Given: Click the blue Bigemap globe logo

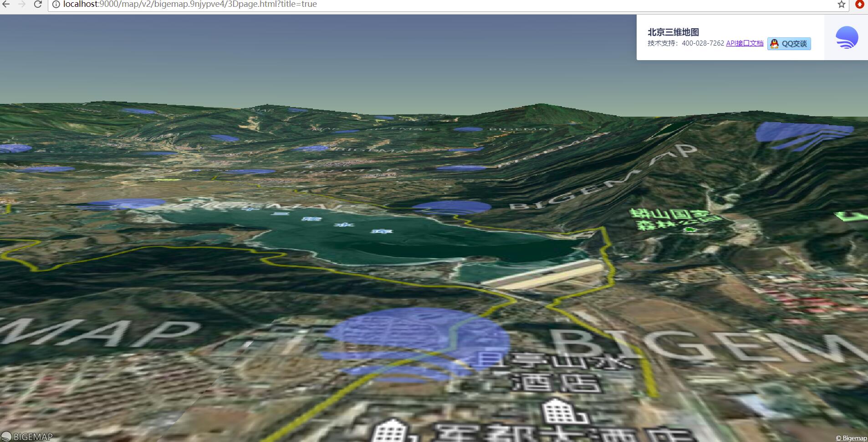Looking at the screenshot, I should 847,37.
